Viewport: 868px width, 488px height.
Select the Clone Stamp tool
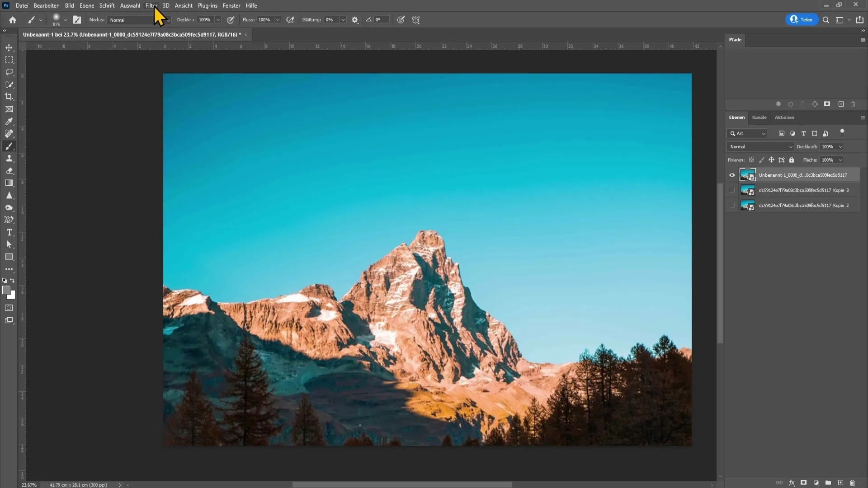[x=9, y=157]
